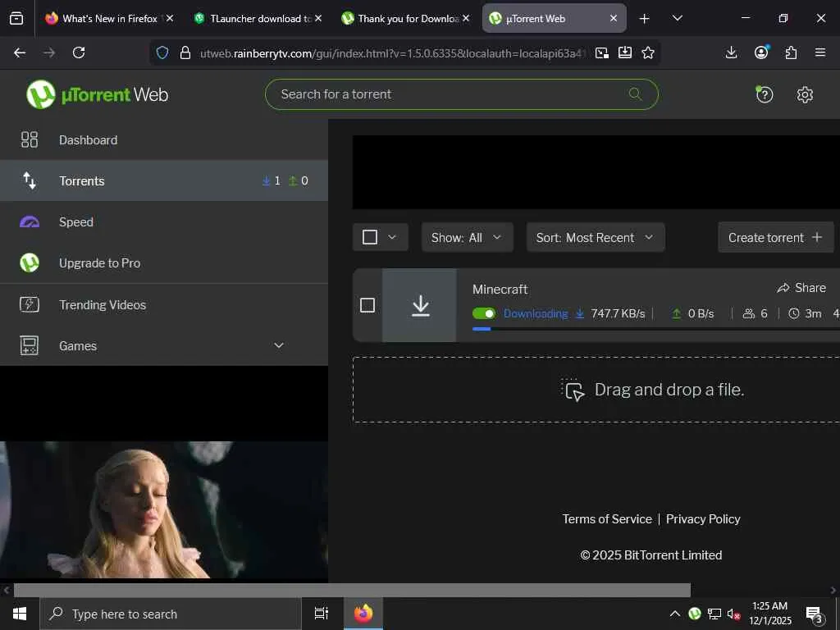Screen dimensions: 840x630
Task: Click the Firefox address bar URL
Action: 392,52
